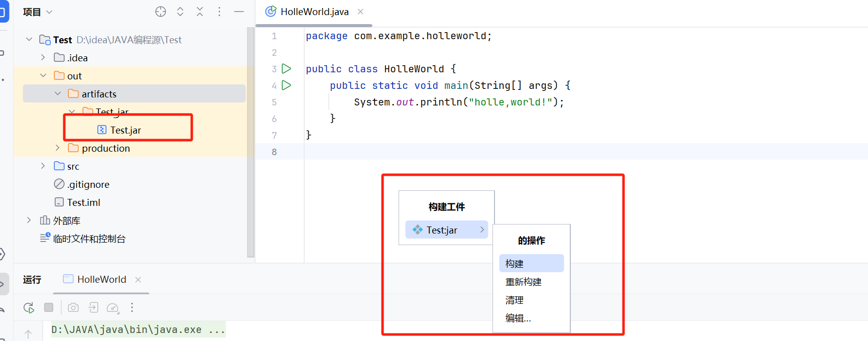Close the HolleWorld.java editor tab

pos(360,12)
